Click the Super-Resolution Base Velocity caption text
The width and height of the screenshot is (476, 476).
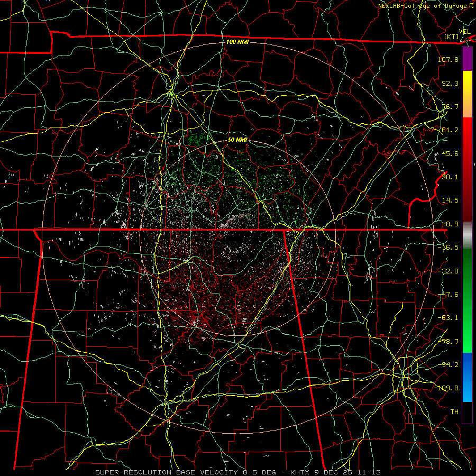pyautogui.click(x=237, y=472)
